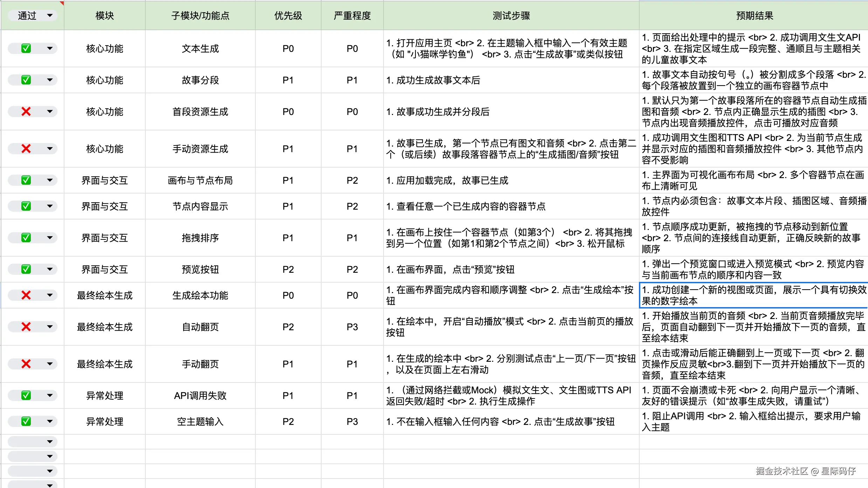868x488 pixels.
Task: Click the green check icon for 空主题输入 row
Action: point(26,421)
